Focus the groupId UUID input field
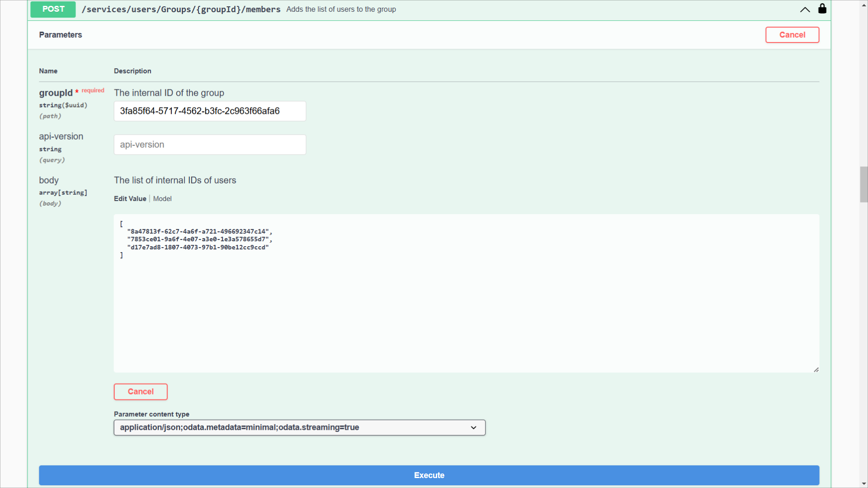Screen dimensions: 868x488 pos(210,111)
